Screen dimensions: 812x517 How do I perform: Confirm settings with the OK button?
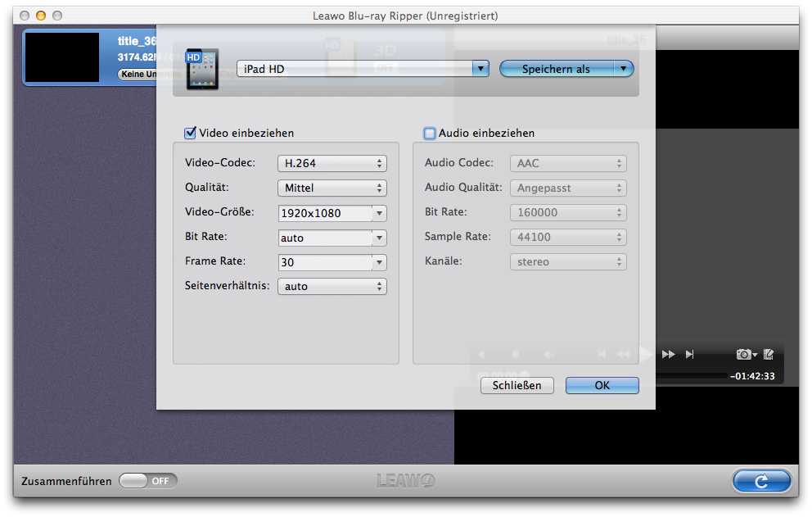pyautogui.click(x=602, y=385)
